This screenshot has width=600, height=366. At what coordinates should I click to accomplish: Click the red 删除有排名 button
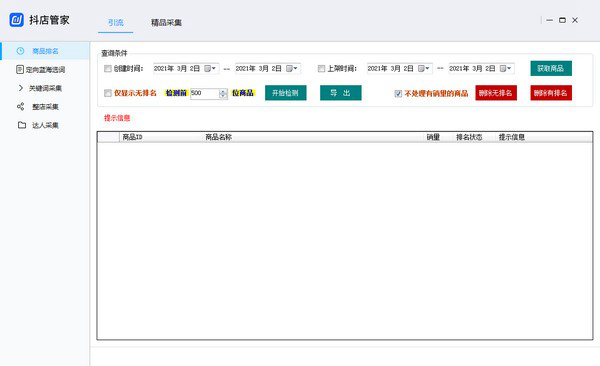[x=551, y=93]
